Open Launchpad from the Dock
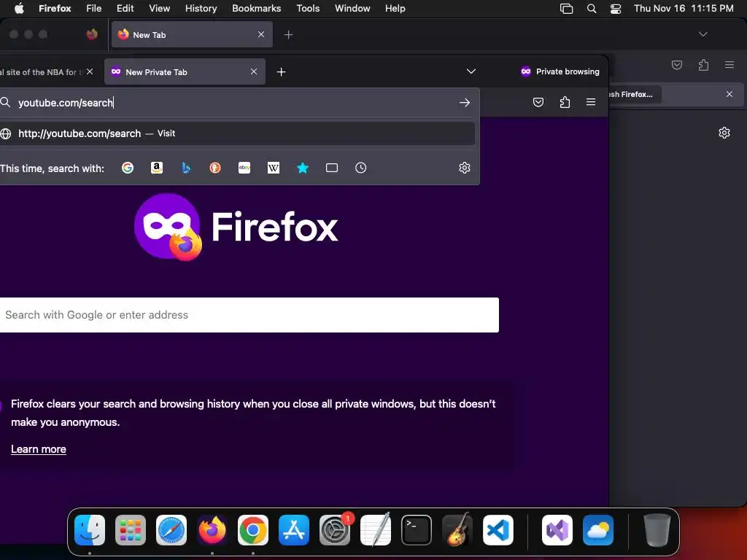Image resolution: width=747 pixels, height=560 pixels. 131,530
